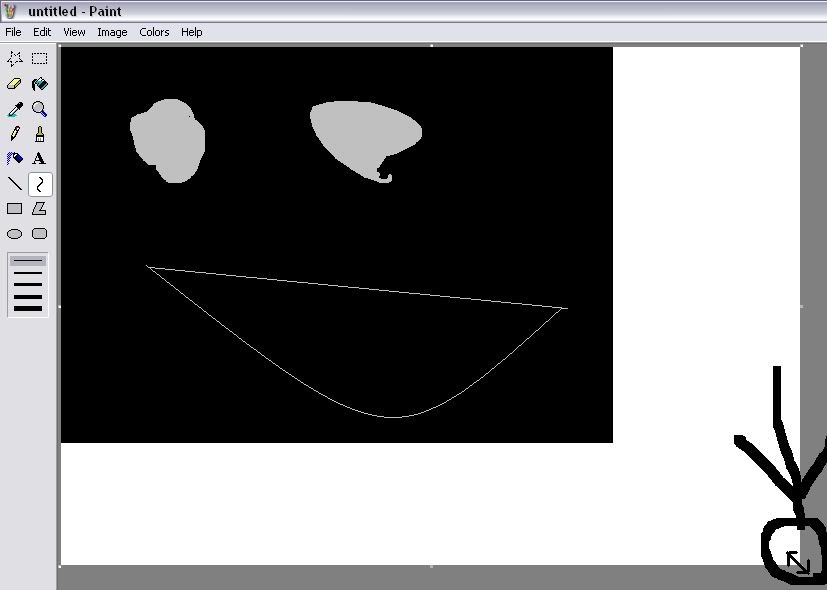Choose the thinnest line width option
Image resolution: width=827 pixels, height=590 pixels.
tap(28, 261)
